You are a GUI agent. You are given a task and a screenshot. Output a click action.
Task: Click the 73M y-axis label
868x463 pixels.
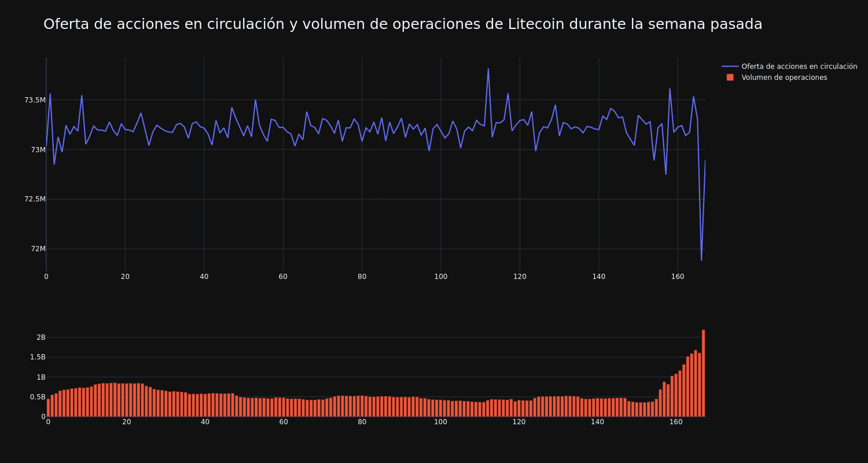pos(38,150)
